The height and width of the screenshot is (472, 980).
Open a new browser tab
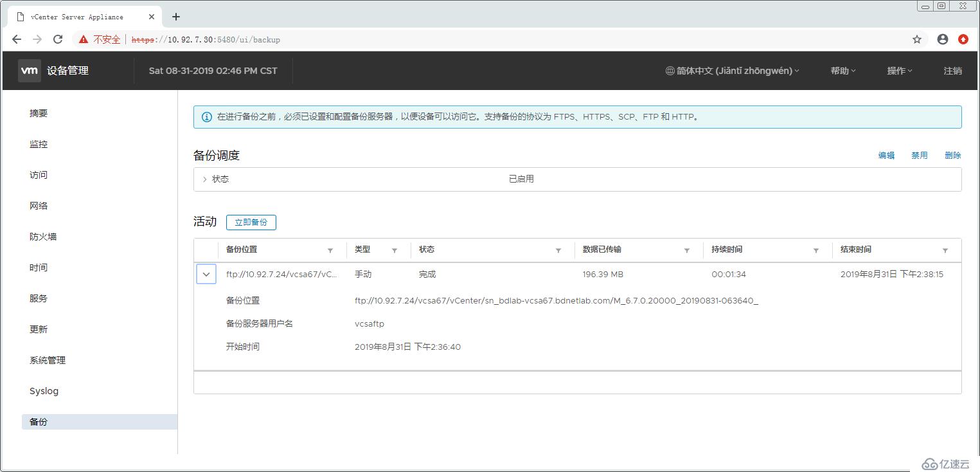coord(176,17)
